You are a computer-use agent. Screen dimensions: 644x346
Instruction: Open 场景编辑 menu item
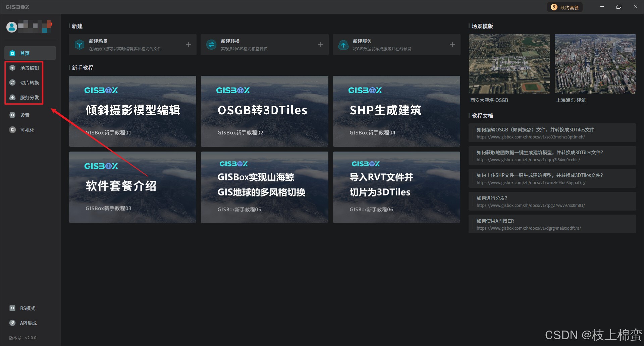pyautogui.click(x=30, y=68)
